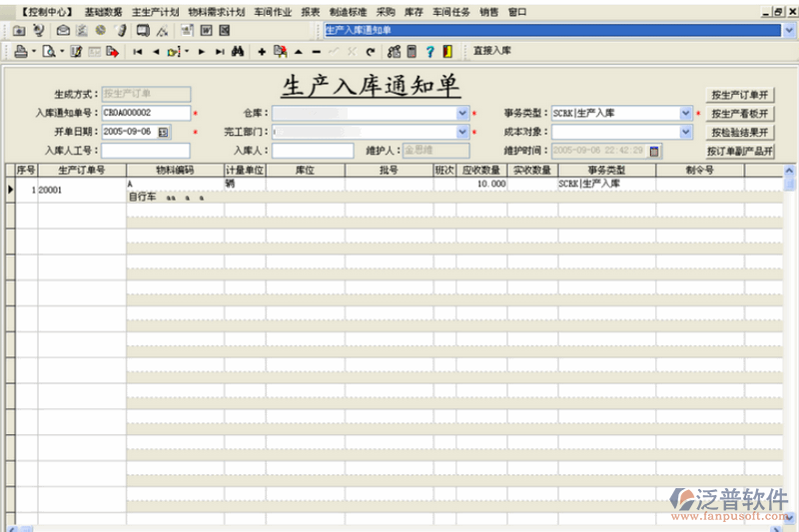Click the exit door icon
Image resolution: width=799 pixels, height=532 pixels.
[446, 51]
